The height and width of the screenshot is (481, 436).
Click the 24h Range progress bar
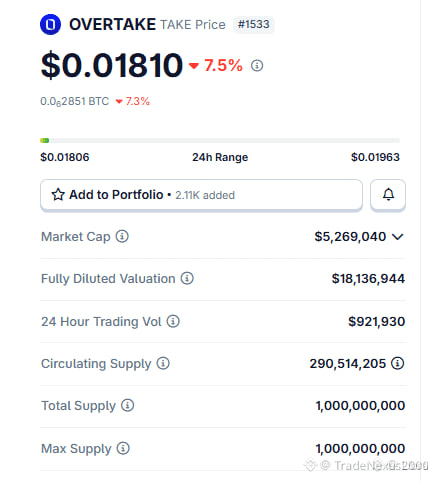(220, 141)
